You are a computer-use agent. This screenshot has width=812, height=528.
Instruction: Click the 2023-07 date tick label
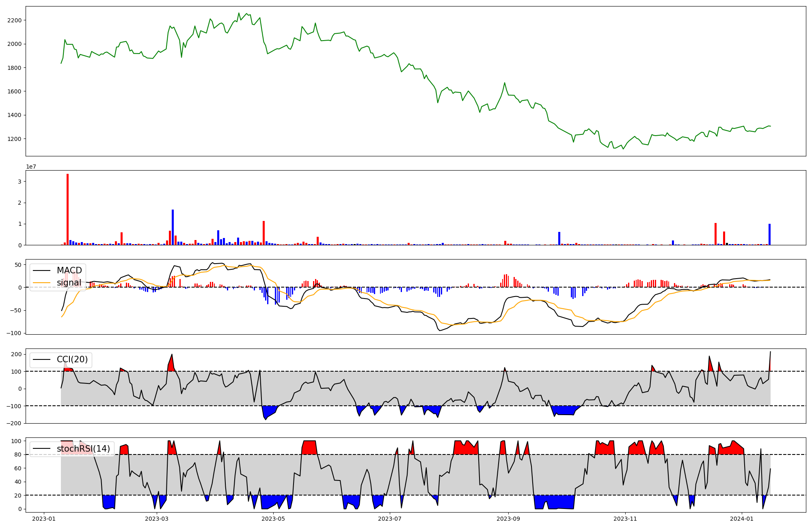point(390,519)
